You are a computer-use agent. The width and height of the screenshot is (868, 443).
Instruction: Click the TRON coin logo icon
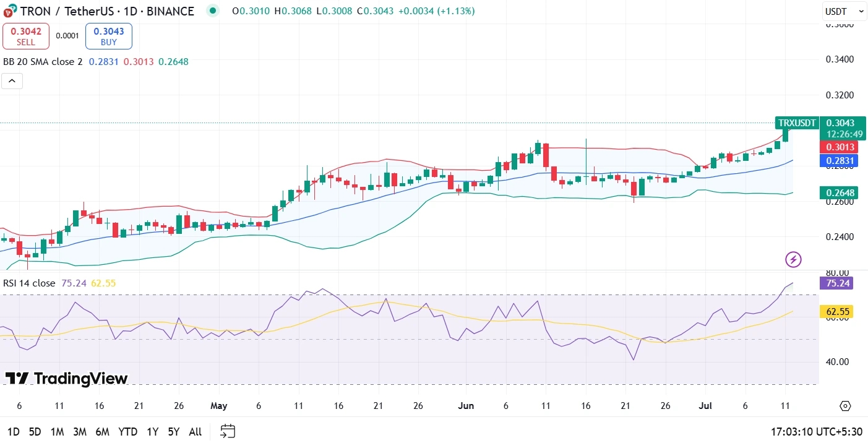point(10,11)
